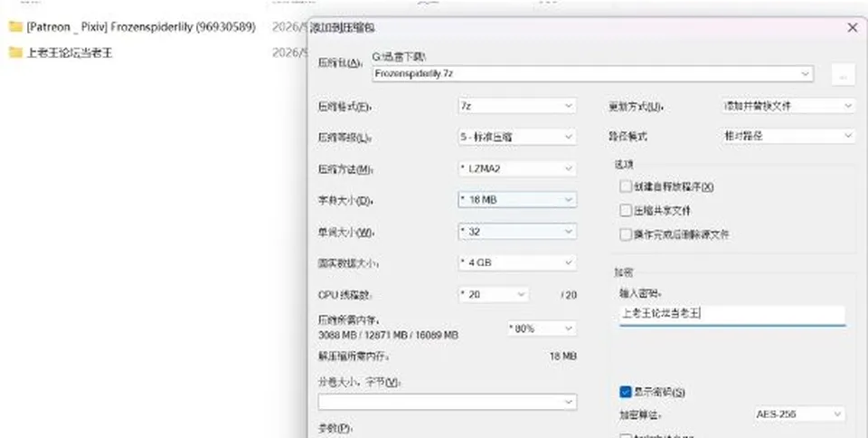Select the 上老王论坛当老王 folder icon
Image resolution: width=868 pixels, height=438 pixels.
(15, 52)
